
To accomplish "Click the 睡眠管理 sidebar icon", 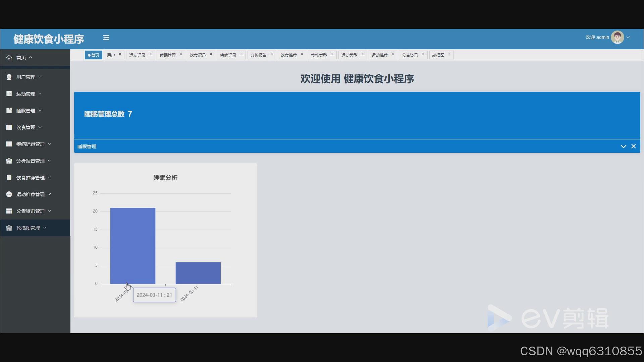I will pos(9,111).
